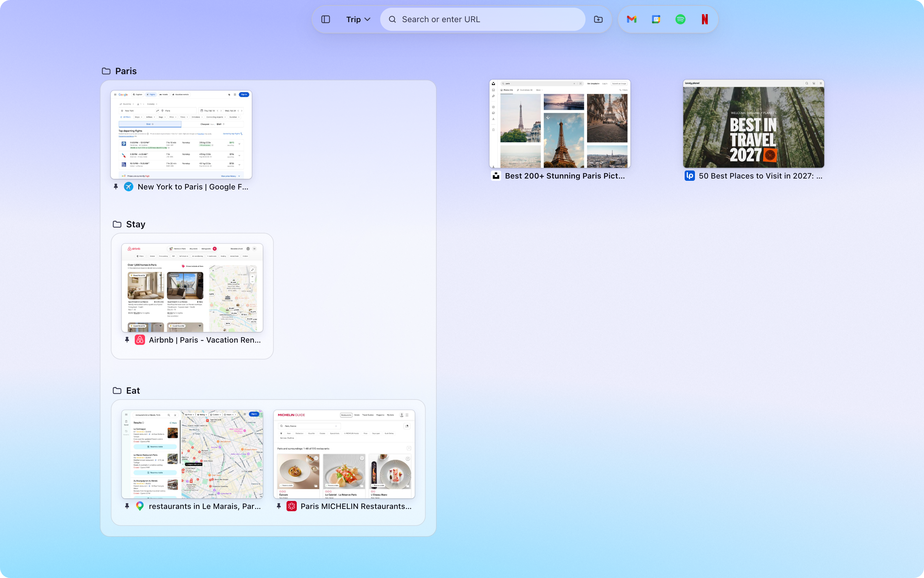Click the Search or enter URL field
The image size is (924, 578).
click(483, 20)
